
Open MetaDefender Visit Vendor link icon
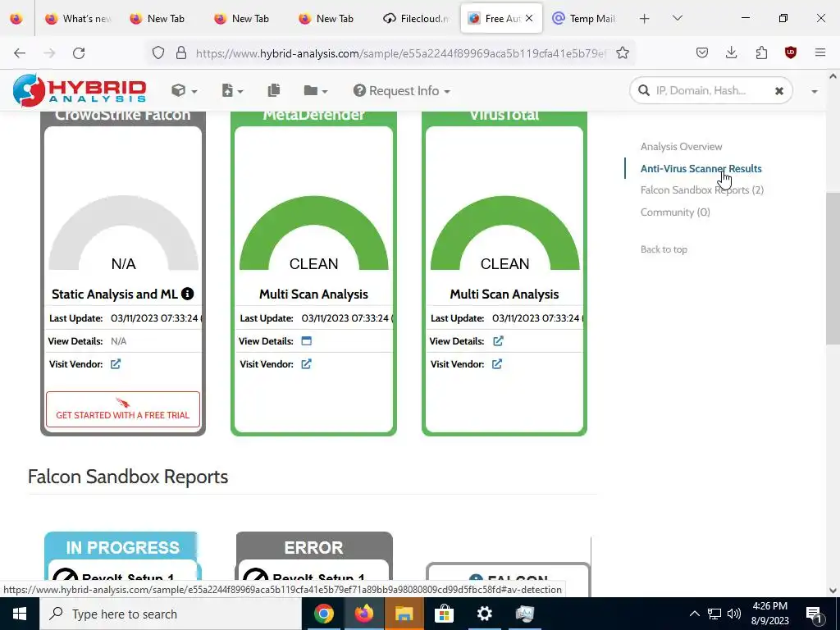[307, 364]
